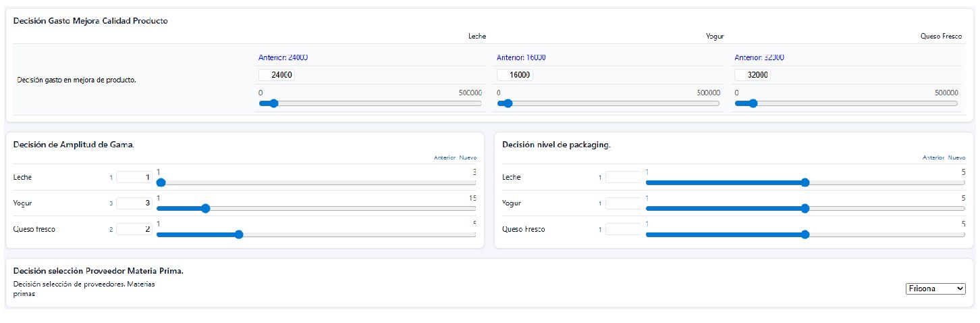This screenshot has height=323, width=980.
Task: Click the Queso fresco amplitud de gama input field
Action: point(134,229)
